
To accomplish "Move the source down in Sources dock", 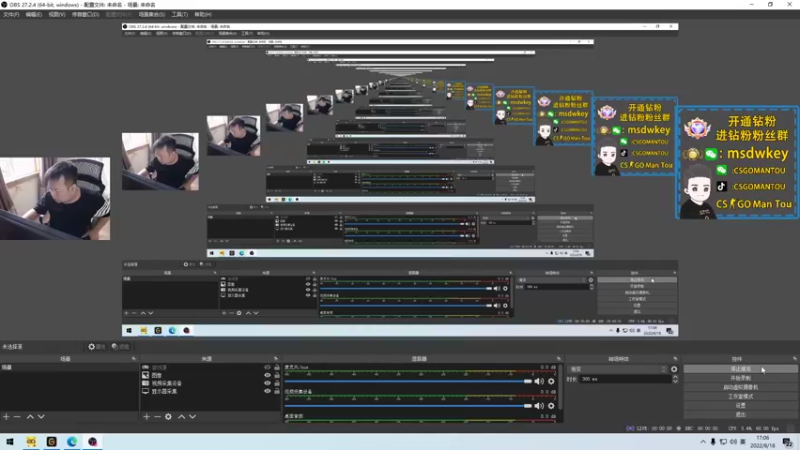I will (192, 417).
